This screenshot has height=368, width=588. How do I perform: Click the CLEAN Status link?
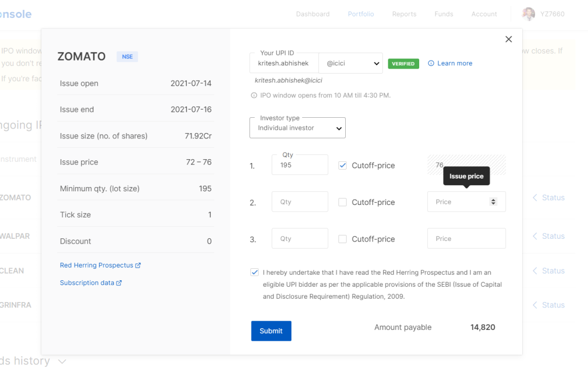(553, 271)
